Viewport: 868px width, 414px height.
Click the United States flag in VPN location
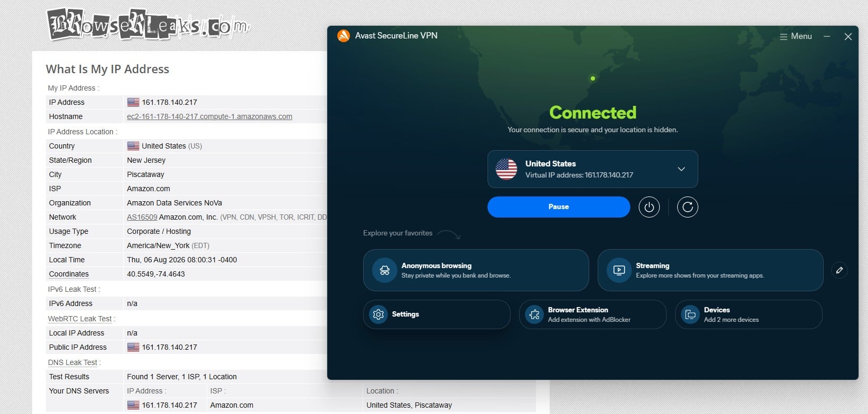click(506, 169)
